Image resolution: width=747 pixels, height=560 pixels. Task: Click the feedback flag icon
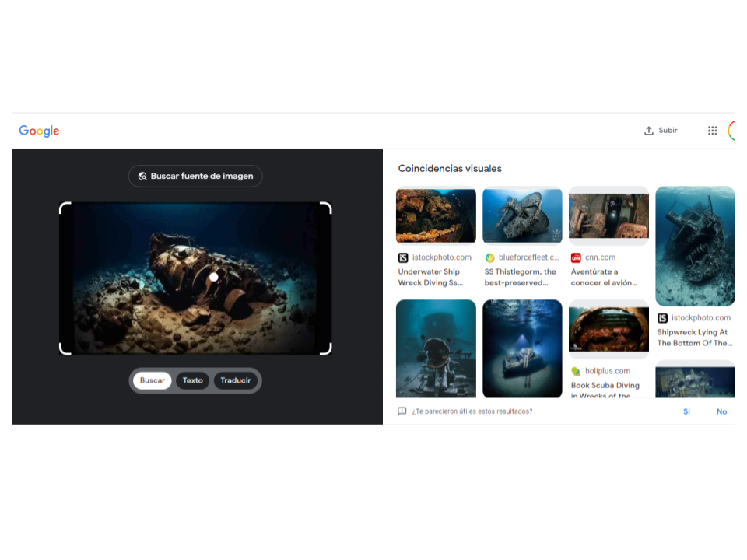[x=402, y=411]
